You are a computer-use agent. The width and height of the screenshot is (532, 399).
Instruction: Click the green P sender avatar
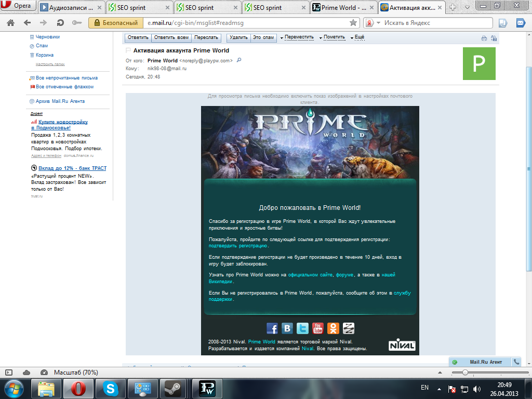[x=479, y=63]
